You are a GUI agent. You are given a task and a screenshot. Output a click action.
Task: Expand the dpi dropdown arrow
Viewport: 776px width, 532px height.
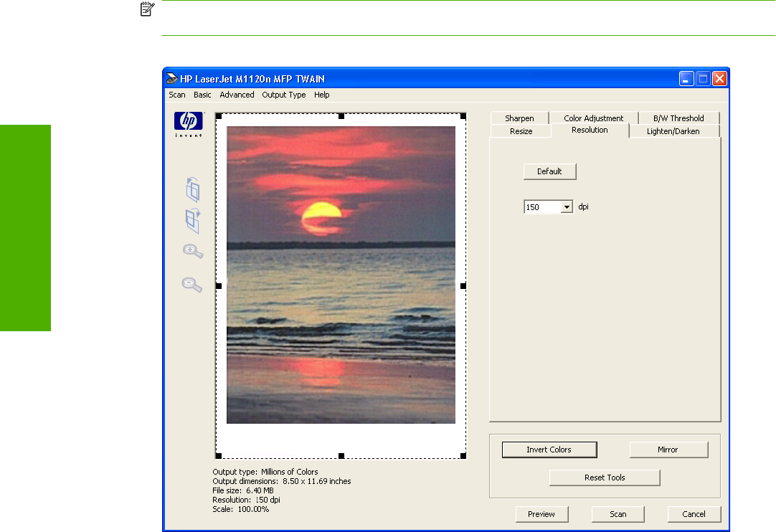pos(567,207)
